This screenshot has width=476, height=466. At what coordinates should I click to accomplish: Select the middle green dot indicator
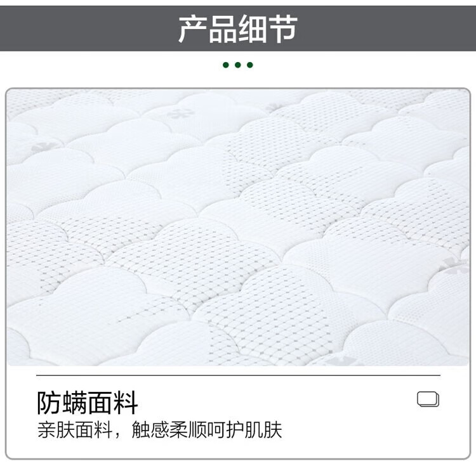coord(238,65)
